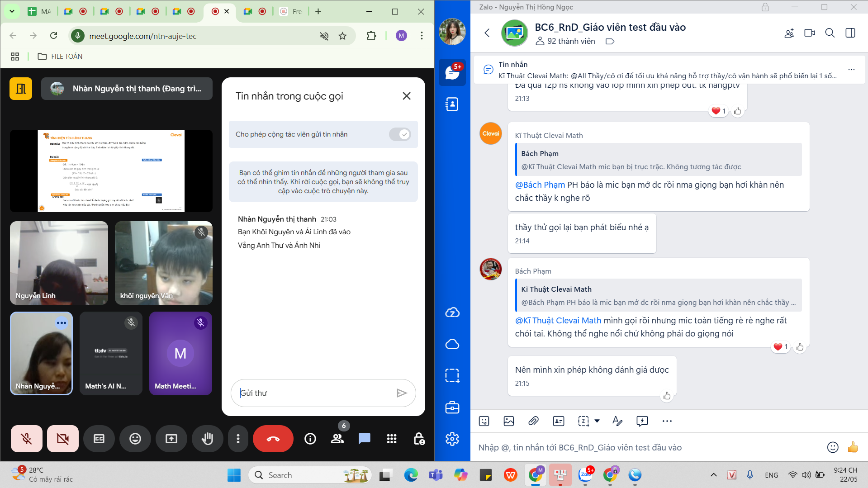The image size is (868, 488).
Task: Click the '@Bách Phạm' mention link
Action: [540, 185]
